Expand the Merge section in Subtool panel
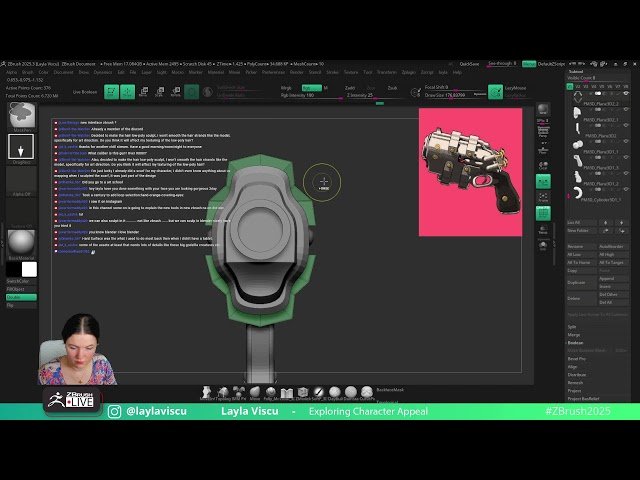 tap(573, 335)
